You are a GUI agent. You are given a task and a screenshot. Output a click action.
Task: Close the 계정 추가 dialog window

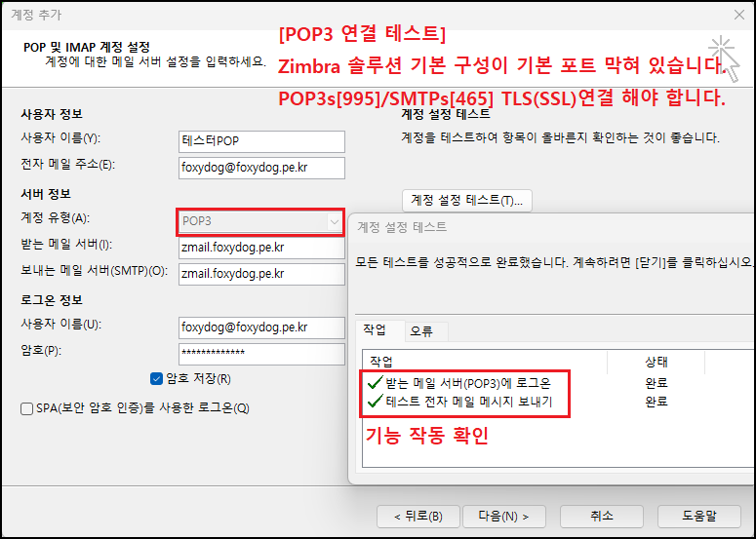pyautogui.click(x=739, y=15)
